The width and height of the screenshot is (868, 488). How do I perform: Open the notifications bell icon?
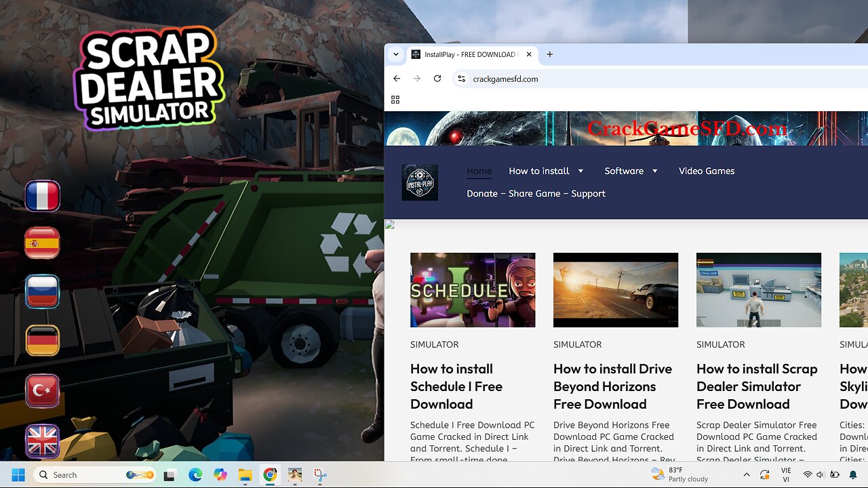[x=853, y=474]
